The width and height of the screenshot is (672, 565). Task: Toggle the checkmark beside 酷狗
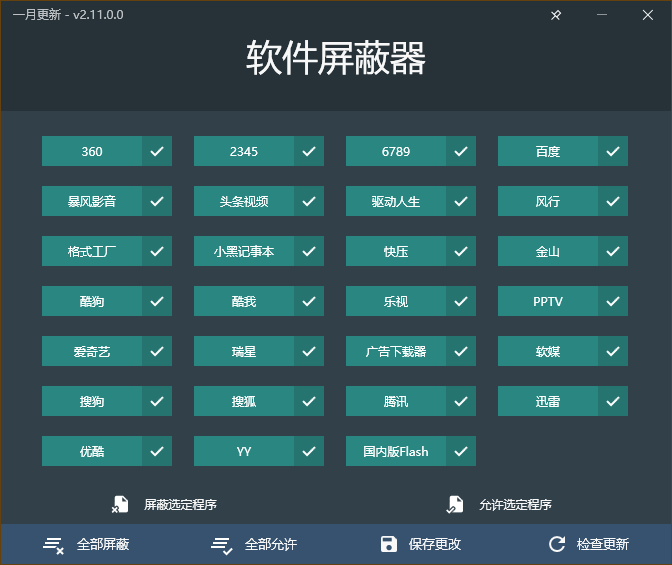(157, 301)
